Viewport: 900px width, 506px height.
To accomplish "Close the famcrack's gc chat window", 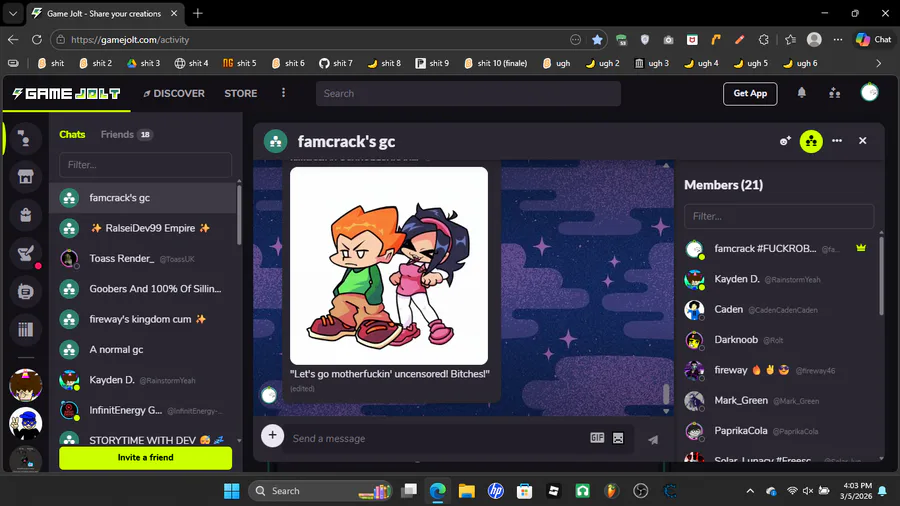I will (x=862, y=141).
